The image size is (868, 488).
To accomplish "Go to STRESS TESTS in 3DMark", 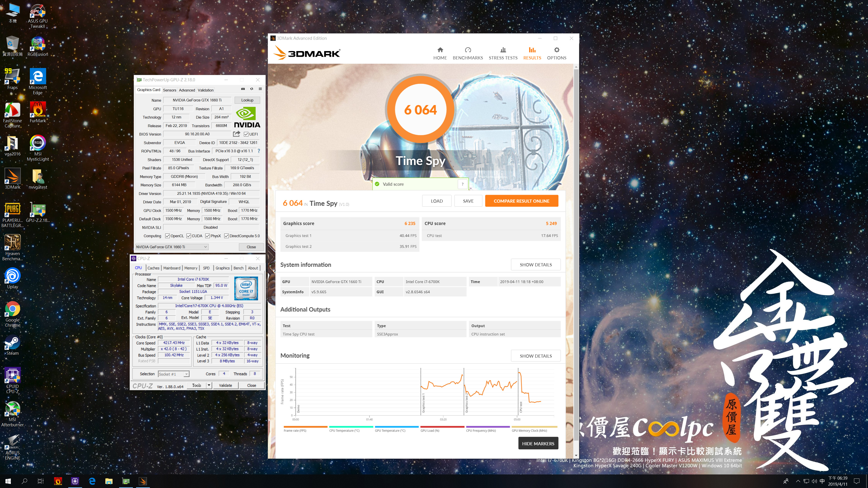I will tap(503, 54).
